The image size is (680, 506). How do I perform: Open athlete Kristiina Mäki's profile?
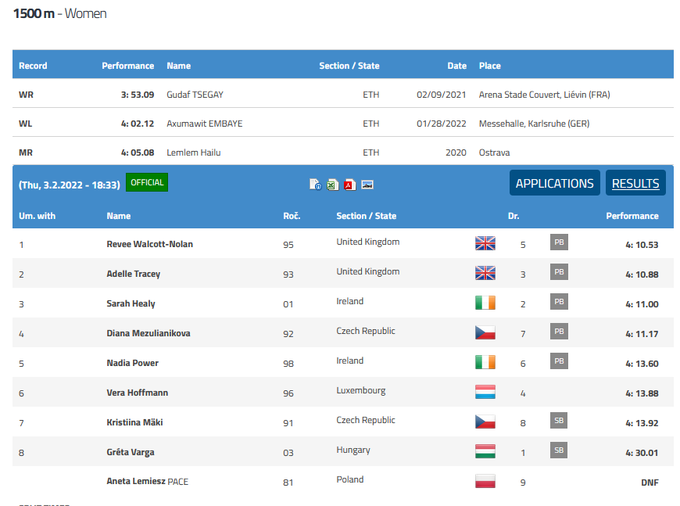[135, 422]
